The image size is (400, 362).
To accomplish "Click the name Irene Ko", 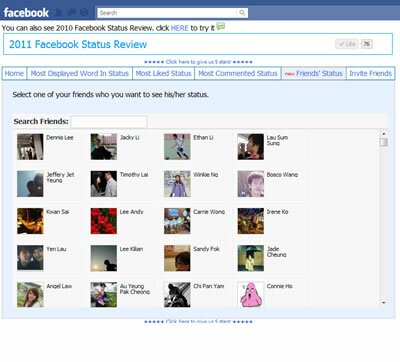I will pos(277,212).
